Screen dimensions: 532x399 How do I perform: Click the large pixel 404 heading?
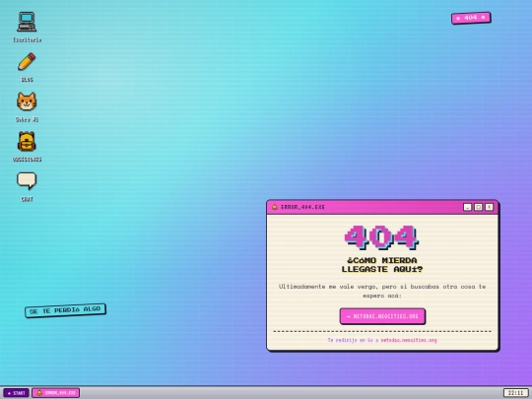coord(382,237)
